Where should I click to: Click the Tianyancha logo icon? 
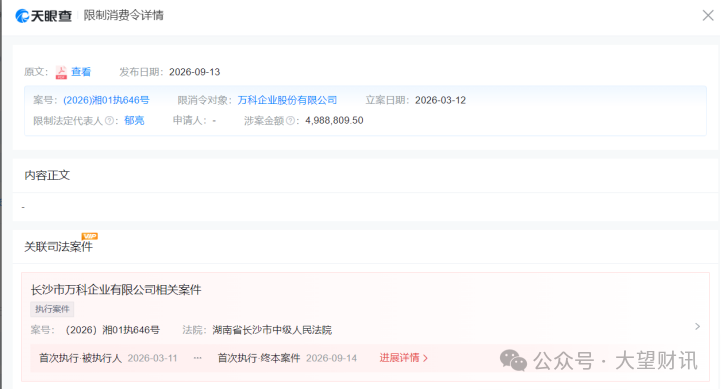coord(22,16)
